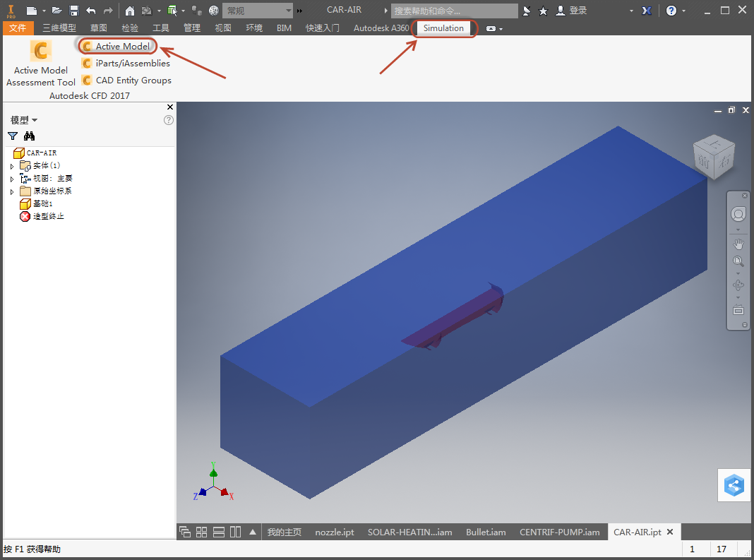754x560 pixels.
Task: Click the CAD Entity Groups button
Action: pyautogui.click(x=126, y=81)
